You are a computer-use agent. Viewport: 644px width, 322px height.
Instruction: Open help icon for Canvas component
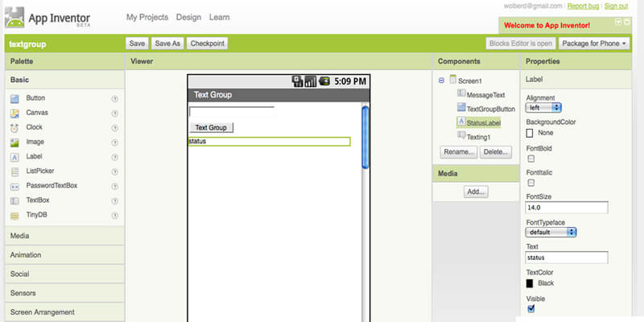[115, 114]
